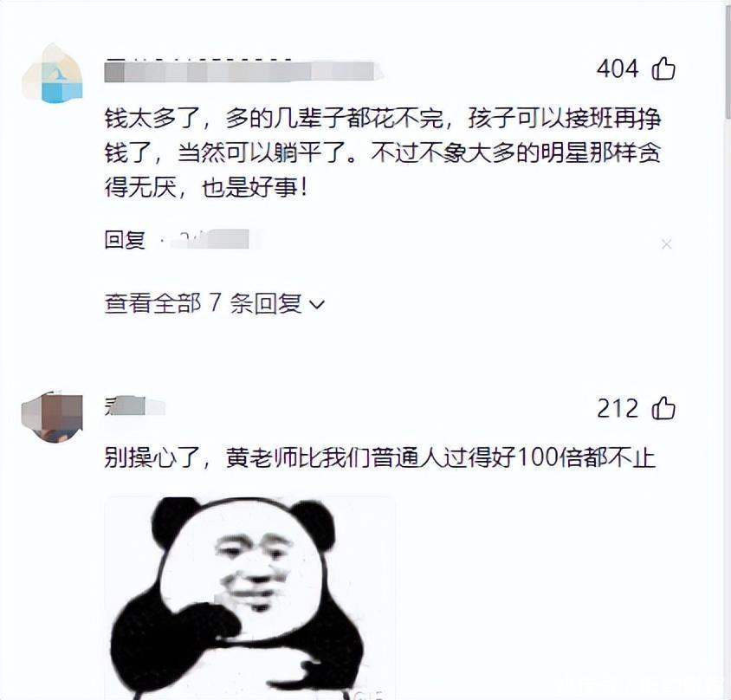Open 查看全部 7 条回复 link
The height and width of the screenshot is (700, 731).
click(x=214, y=303)
